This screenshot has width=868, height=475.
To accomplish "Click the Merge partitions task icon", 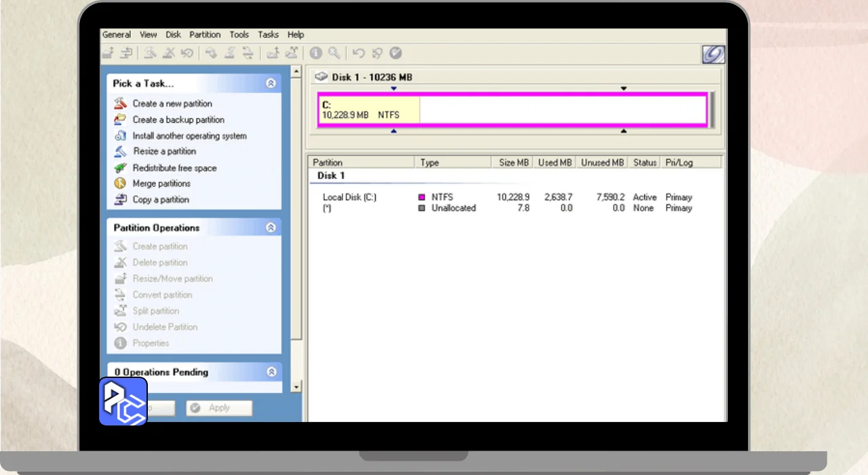I will click(121, 183).
